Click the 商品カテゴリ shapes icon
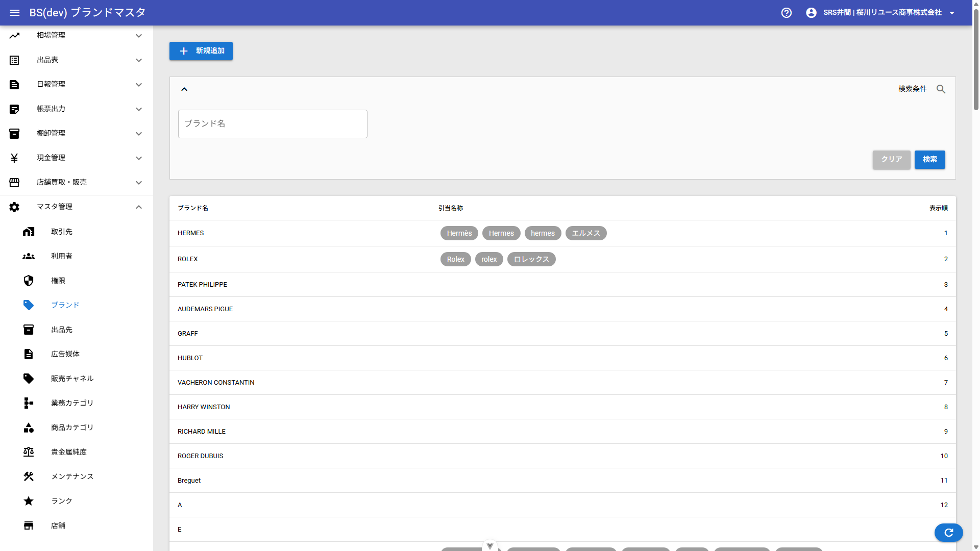Viewport: 980px width, 551px height. pos(29,428)
